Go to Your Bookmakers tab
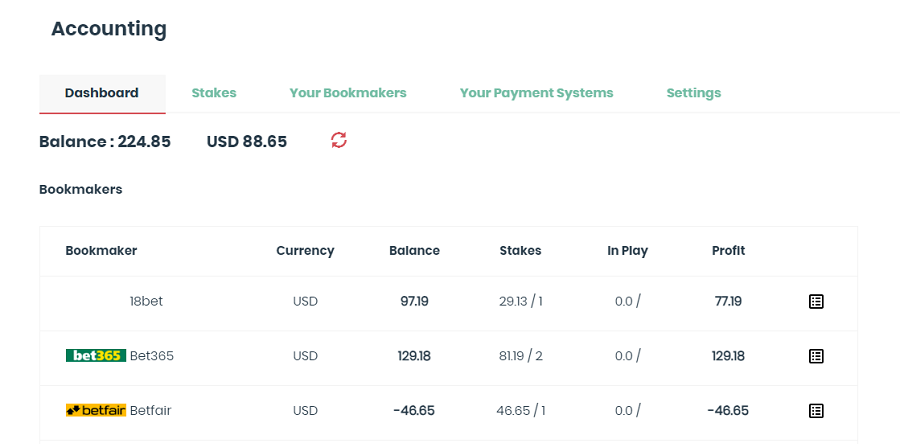Image resolution: width=900 pixels, height=444 pixels. 348,93
